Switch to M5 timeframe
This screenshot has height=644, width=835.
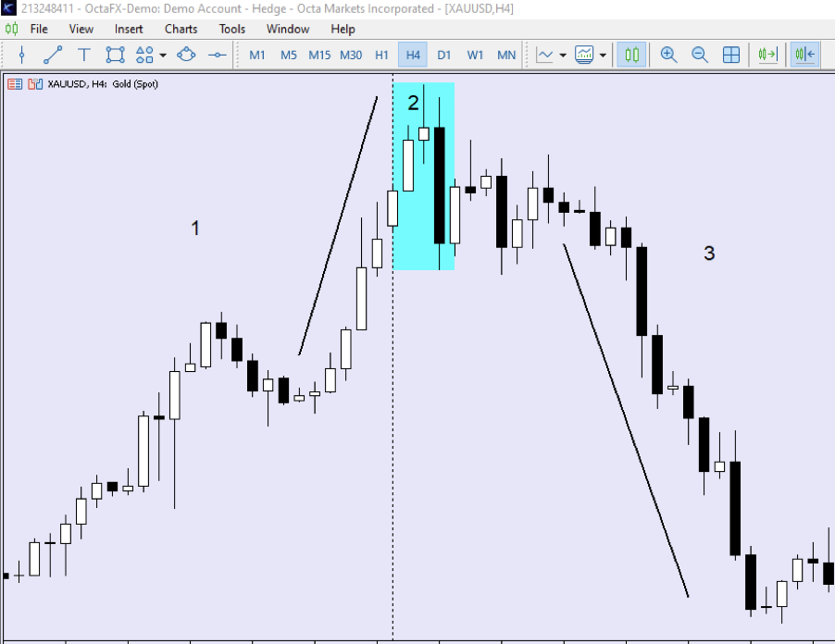coord(289,55)
